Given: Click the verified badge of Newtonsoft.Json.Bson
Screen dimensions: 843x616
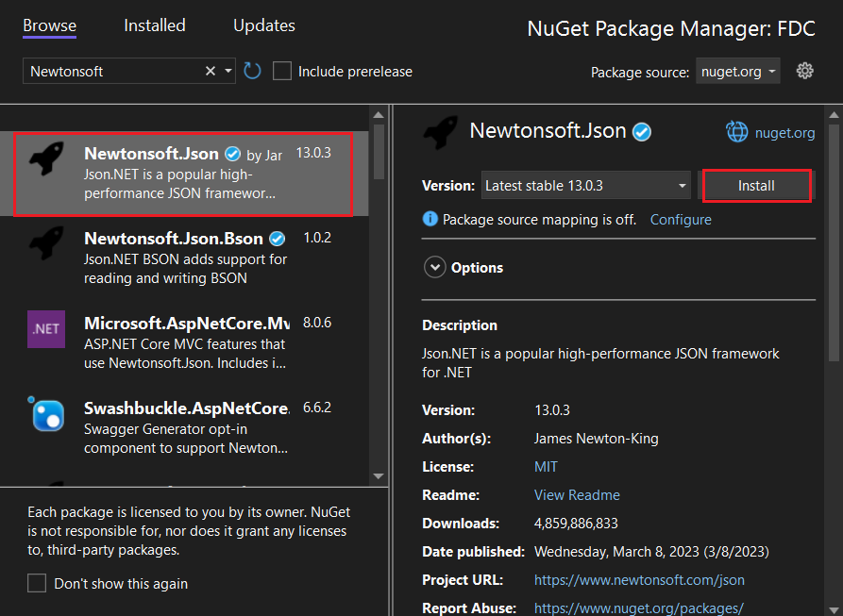Looking at the screenshot, I should pos(277,239).
